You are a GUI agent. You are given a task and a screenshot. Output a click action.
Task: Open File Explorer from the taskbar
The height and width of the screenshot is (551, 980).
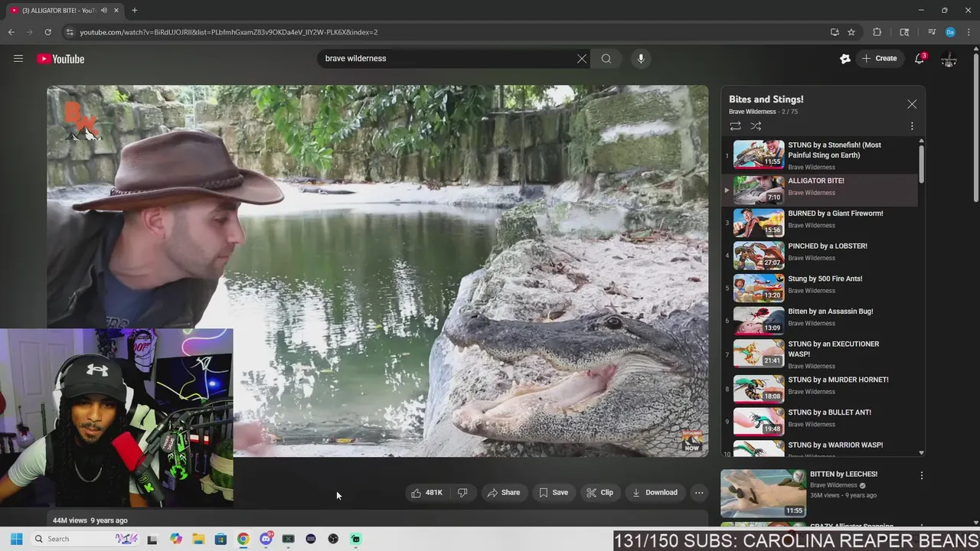pyautogui.click(x=198, y=539)
